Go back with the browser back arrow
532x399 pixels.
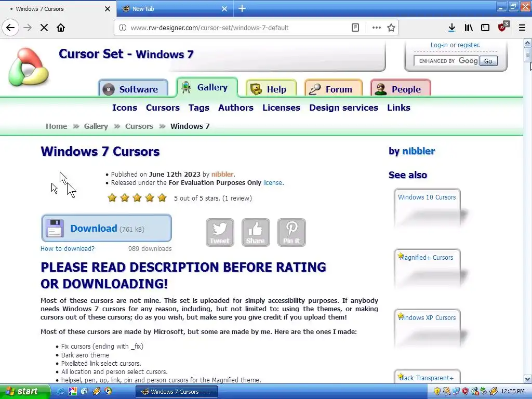click(10, 28)
